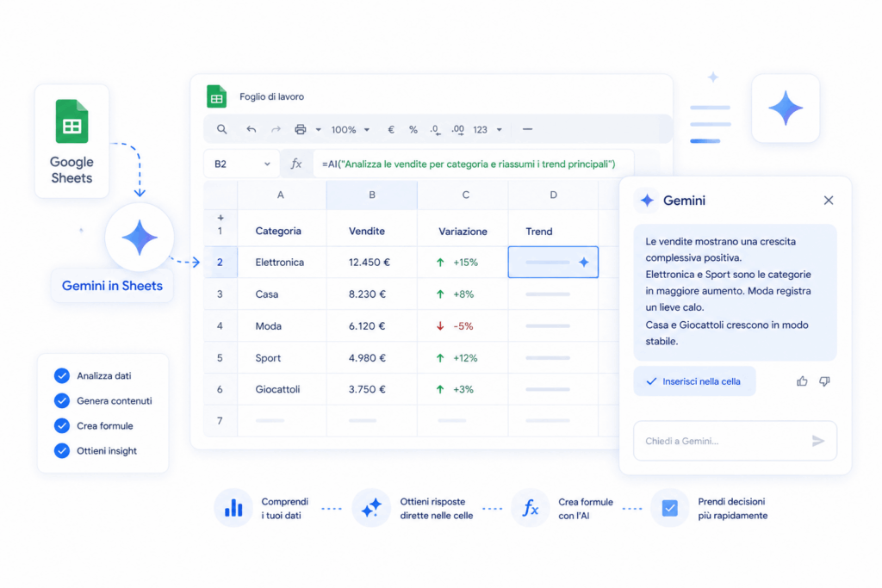The width and height of the screenshot is (882, 588).
Task: Click the round Gemini star above Gemini in Sheets
Action: click(x=140, y=238)
